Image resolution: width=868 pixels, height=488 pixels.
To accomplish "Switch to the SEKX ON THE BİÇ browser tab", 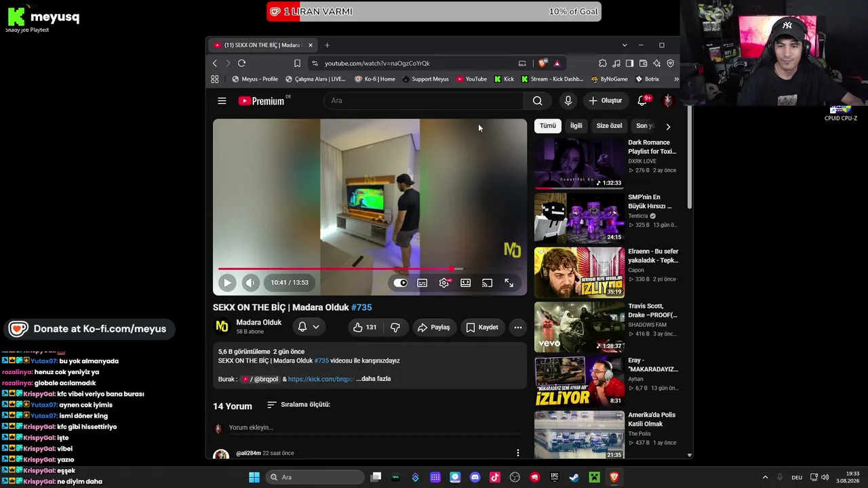I will (x=262, y=45).
